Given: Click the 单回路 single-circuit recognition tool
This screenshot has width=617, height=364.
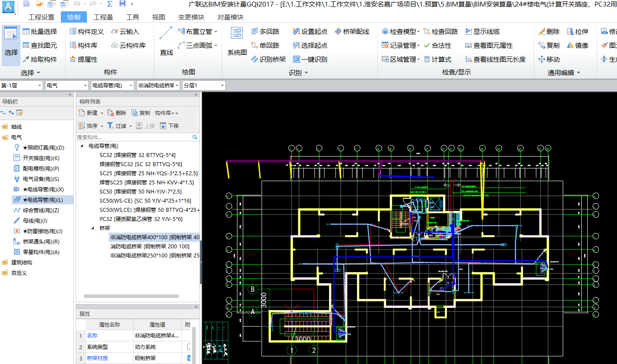Looking at the screenshot, I should 265,45.
